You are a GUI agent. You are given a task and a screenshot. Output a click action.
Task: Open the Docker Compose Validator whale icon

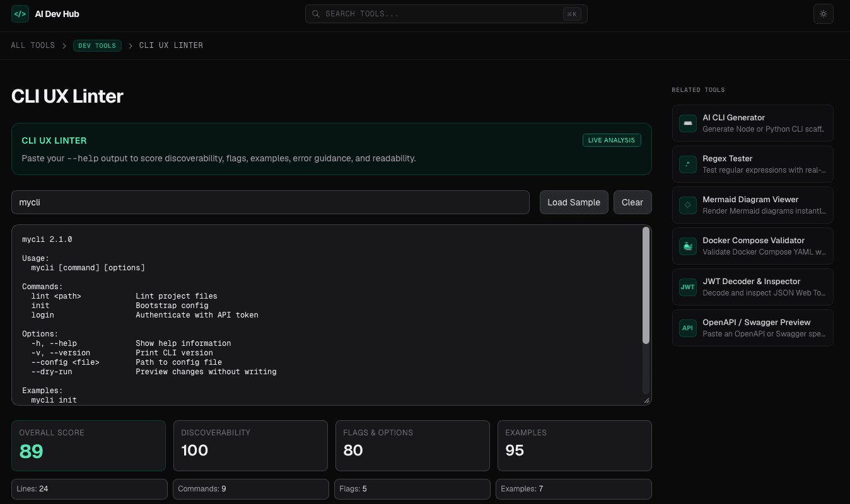click(x=687, y=246)
